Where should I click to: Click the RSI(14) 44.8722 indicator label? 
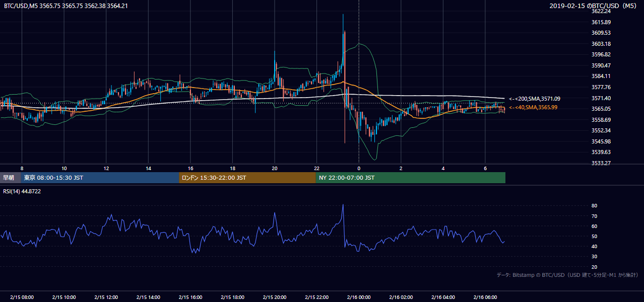point(22,191)
